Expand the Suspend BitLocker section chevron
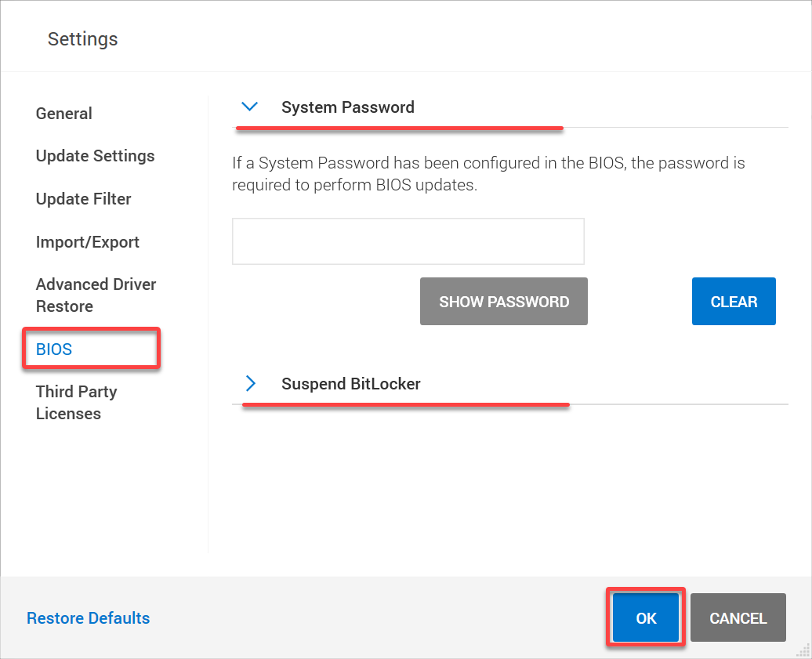 pyautogui.click(x=251, y=383)
